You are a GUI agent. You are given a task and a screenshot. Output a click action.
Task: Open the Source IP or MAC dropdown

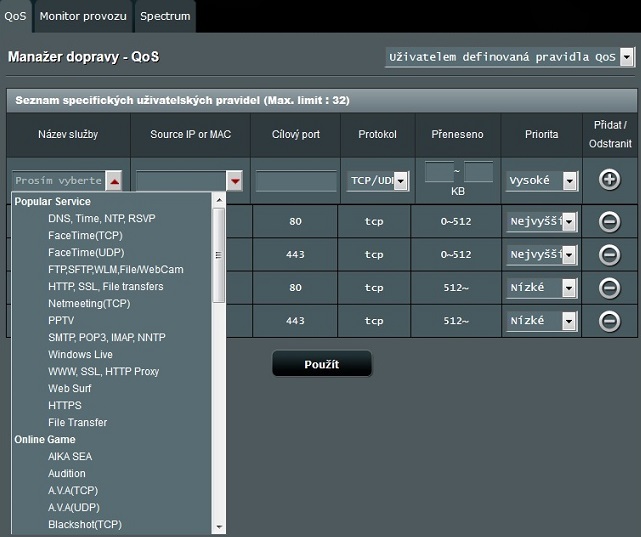235,181
